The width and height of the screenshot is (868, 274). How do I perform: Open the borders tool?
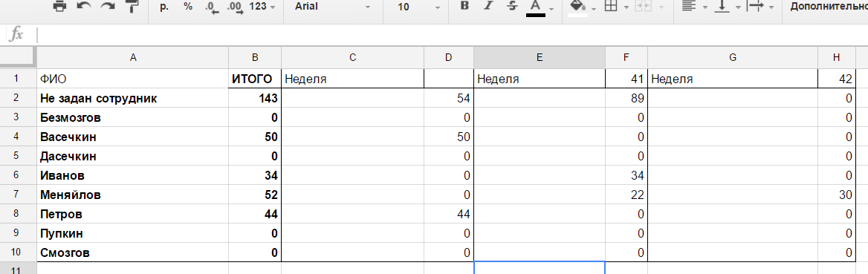[x=611, y=7]
